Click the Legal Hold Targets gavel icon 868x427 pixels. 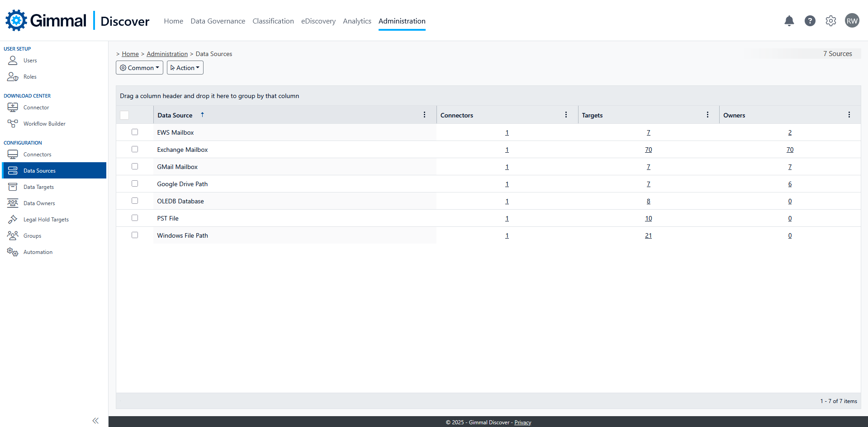tap(13, 219)
